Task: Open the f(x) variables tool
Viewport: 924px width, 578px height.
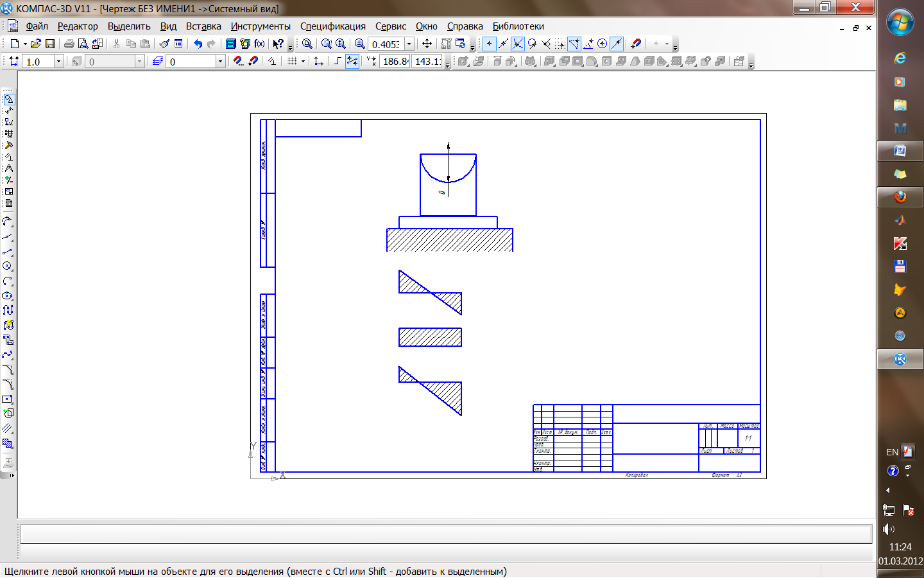Action: click(259, 44)
